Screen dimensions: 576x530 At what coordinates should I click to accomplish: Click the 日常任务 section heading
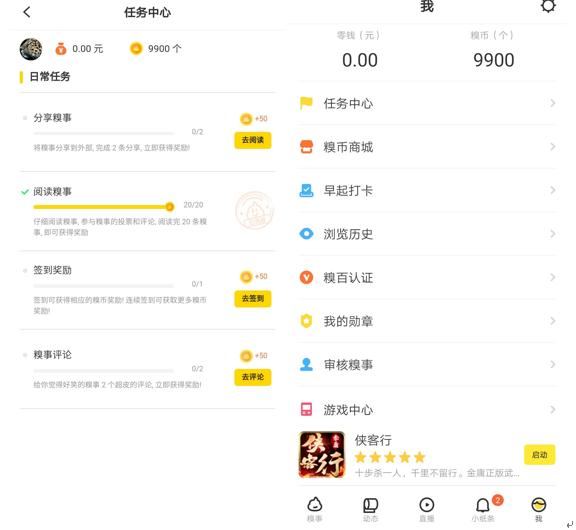(50, 76)
